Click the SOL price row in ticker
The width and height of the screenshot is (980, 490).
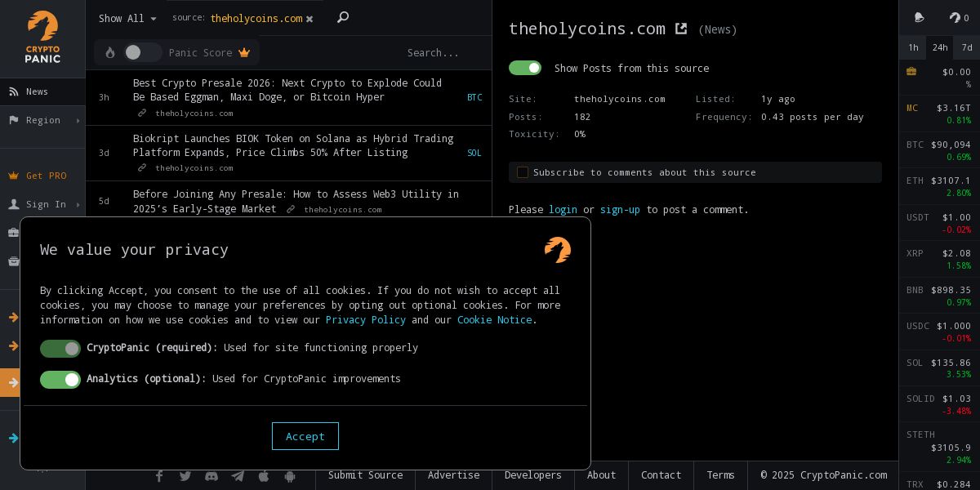point(939,368)
